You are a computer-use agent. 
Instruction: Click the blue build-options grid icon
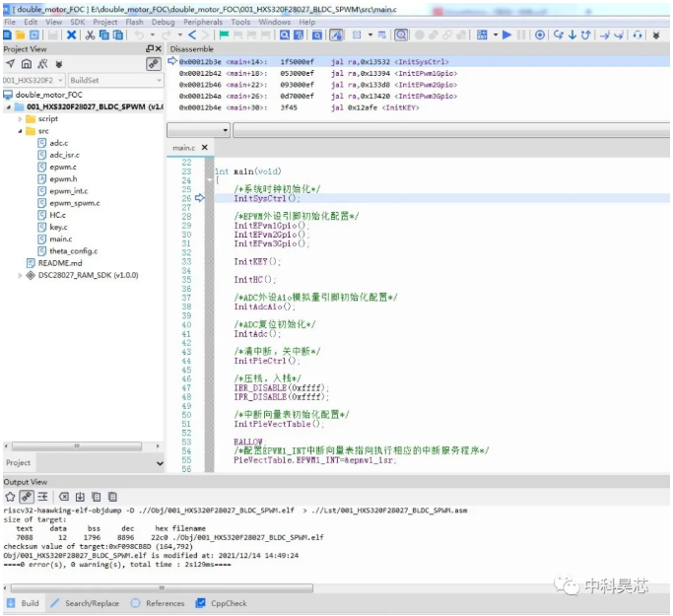482,35
